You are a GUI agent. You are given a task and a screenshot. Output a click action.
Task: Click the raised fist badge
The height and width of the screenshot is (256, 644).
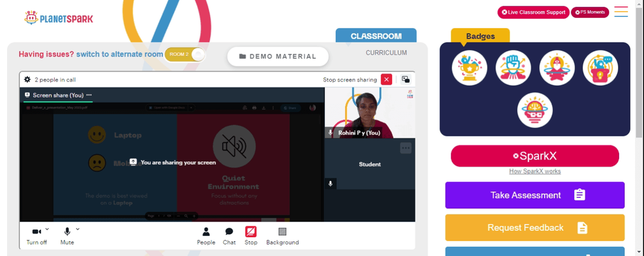[513, 68]
